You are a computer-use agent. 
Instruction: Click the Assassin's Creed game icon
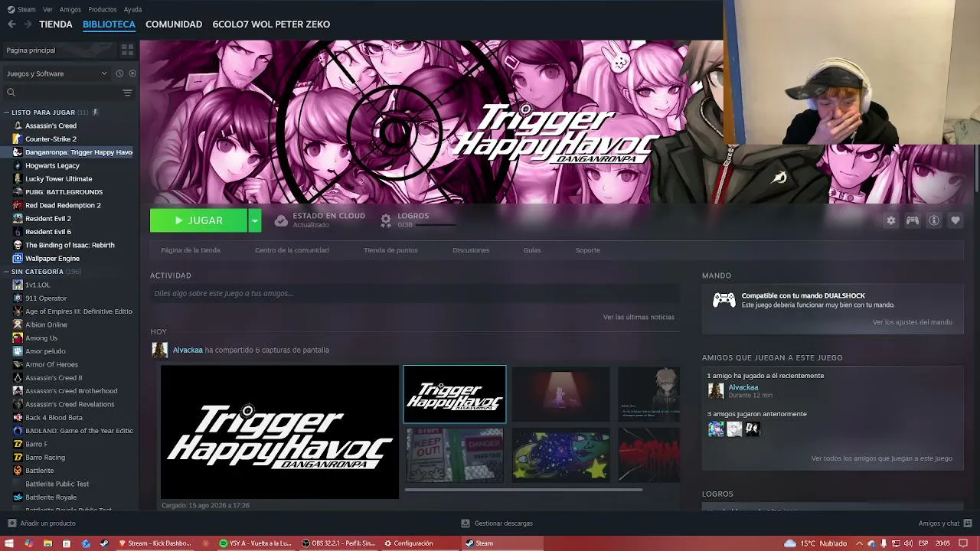[18, 126]
